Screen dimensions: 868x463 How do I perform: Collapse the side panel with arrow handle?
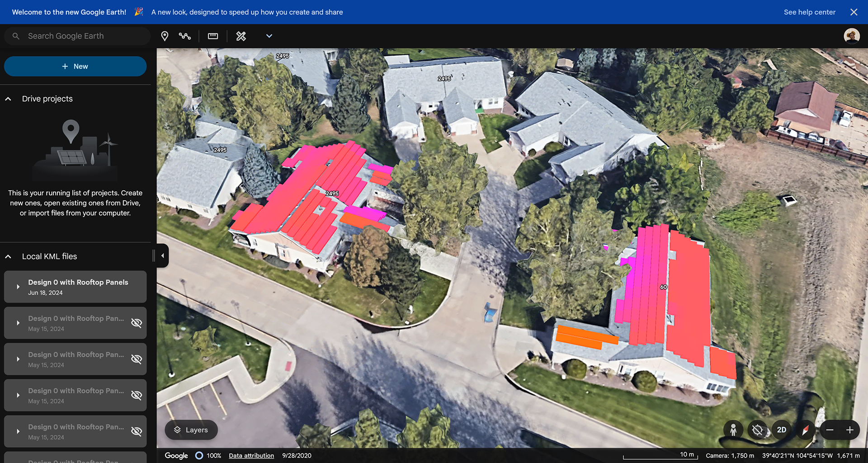(x=163, y=256)
